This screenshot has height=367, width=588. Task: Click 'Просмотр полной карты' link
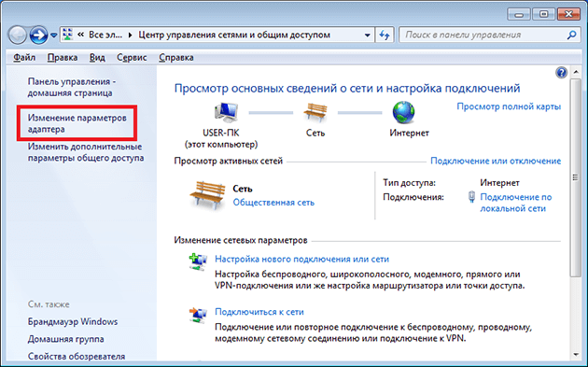pyautogui.click(x=509, y=106)
